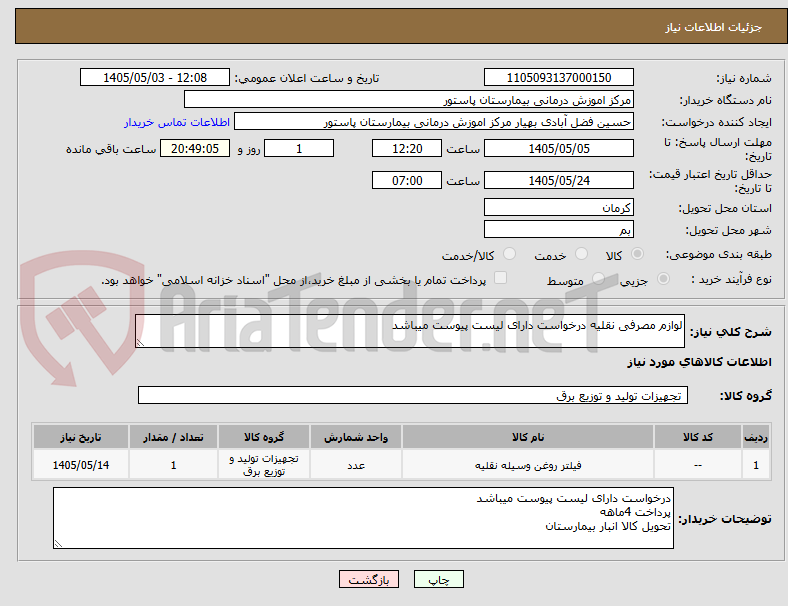Click the remaining days field showing 1

[x=299, y=148]
